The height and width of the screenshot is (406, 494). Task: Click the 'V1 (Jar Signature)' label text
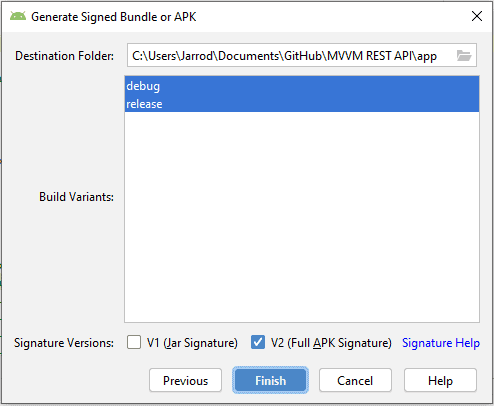(x=192, y=343)
